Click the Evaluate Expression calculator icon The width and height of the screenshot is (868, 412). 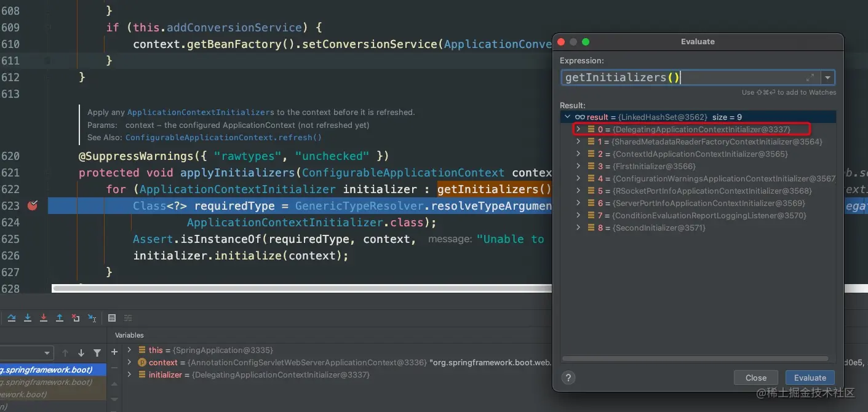[112, 318]
